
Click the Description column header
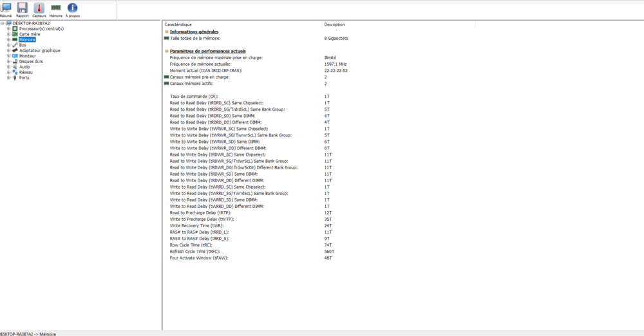point(334,24)
